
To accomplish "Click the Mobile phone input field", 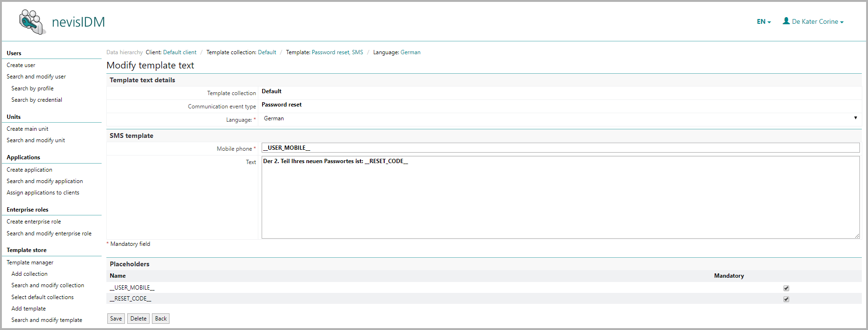I will pyautogui.click(x=560, y=148).
